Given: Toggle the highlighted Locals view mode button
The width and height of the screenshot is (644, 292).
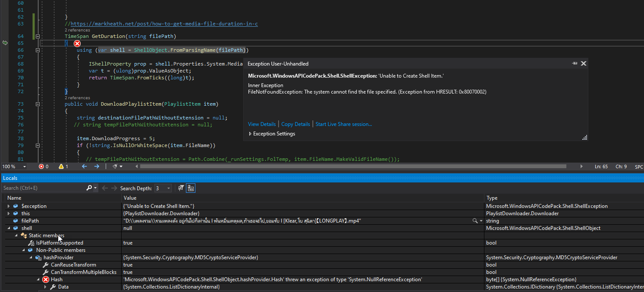Looking at the screenshot, I should pos(191,188).
